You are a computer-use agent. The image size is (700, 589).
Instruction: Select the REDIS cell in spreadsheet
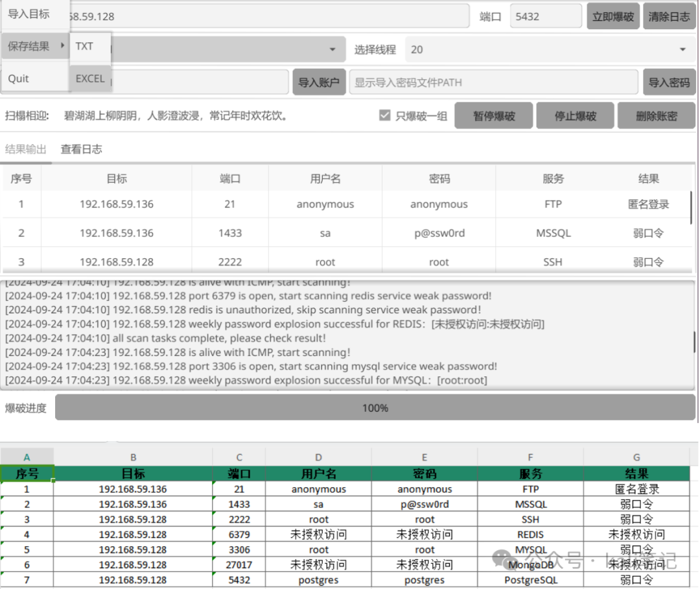click(x=530, y=535)
